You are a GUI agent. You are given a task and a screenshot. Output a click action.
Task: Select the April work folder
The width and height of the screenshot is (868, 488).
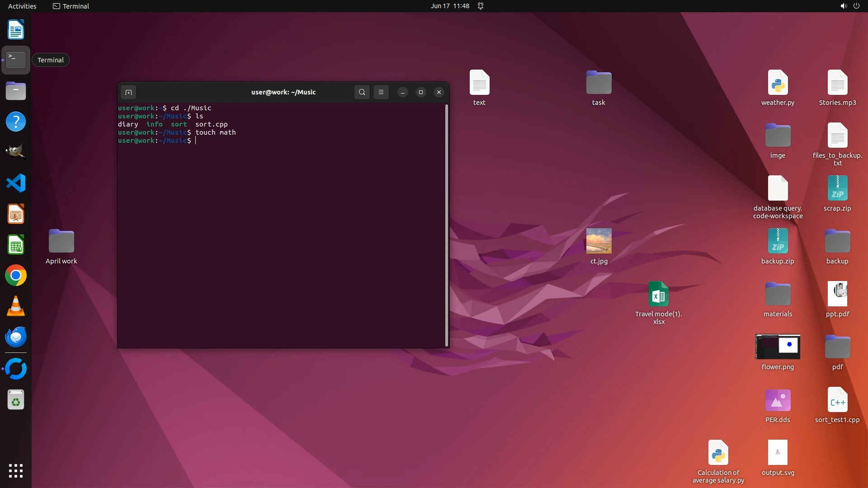point(61,242)
